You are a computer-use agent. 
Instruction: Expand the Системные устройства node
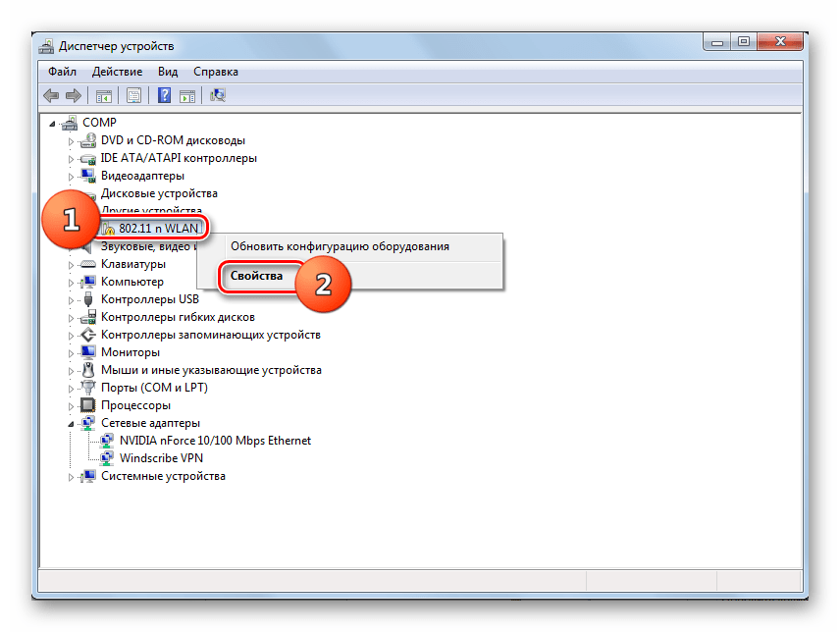pyautogui.click(x=71, y=477)
